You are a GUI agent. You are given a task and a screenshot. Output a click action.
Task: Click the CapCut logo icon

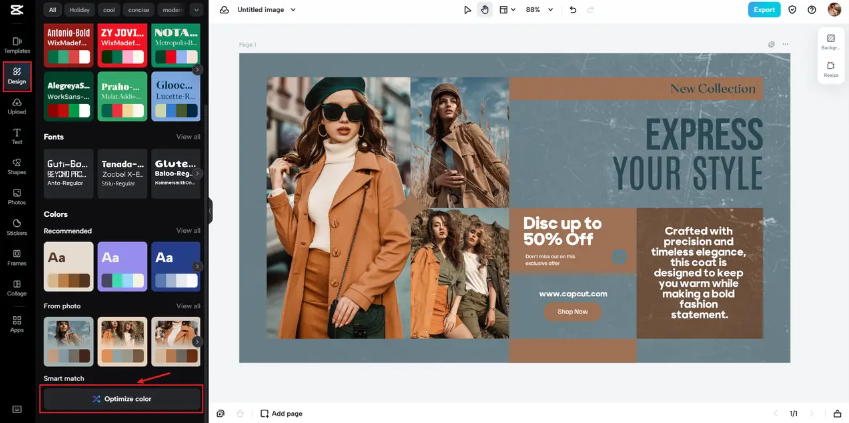point(17,10)
